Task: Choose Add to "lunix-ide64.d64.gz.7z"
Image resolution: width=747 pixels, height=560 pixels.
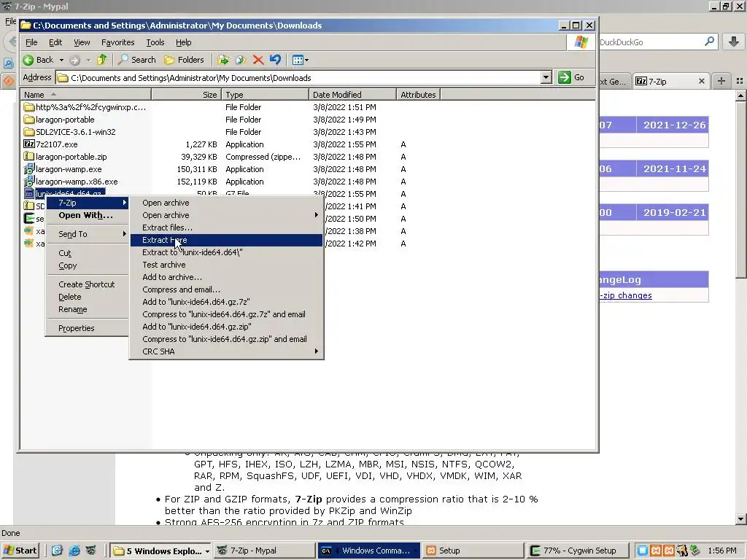Action: (226, 302)
